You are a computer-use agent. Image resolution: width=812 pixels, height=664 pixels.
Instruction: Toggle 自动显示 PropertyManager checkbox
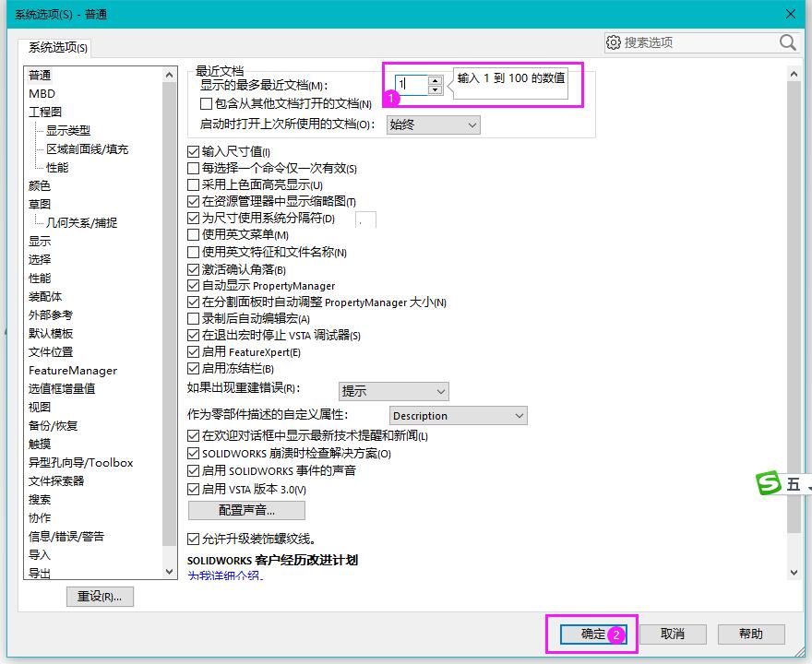pos(193,286)
